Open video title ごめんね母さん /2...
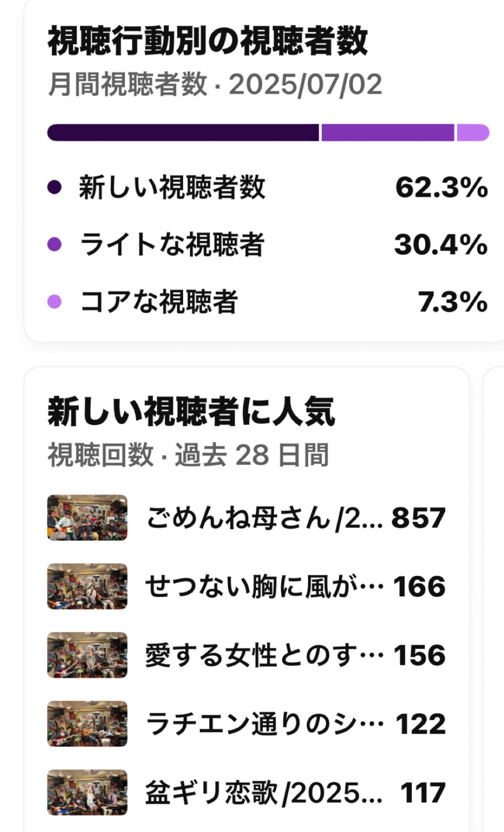 264,518
